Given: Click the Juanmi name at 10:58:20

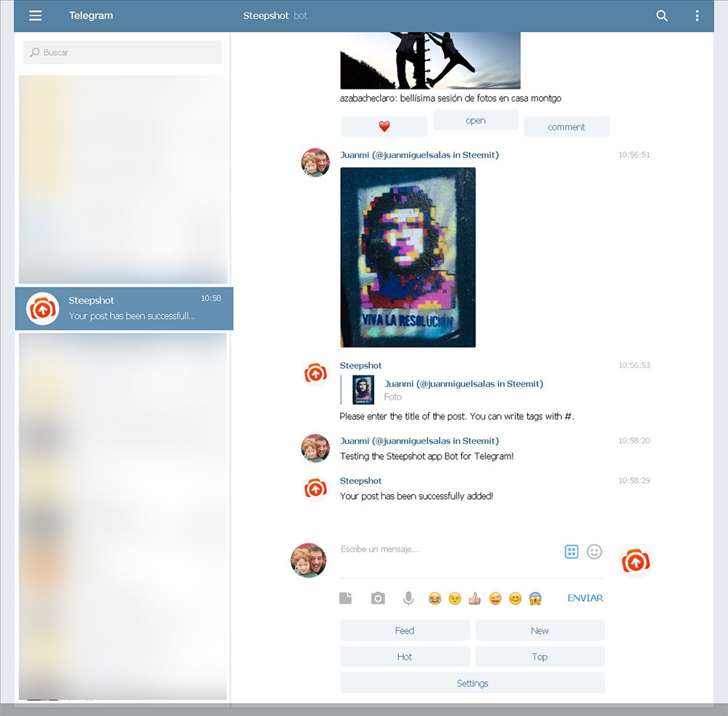Looking at the screenshot, I should [419, 441].
